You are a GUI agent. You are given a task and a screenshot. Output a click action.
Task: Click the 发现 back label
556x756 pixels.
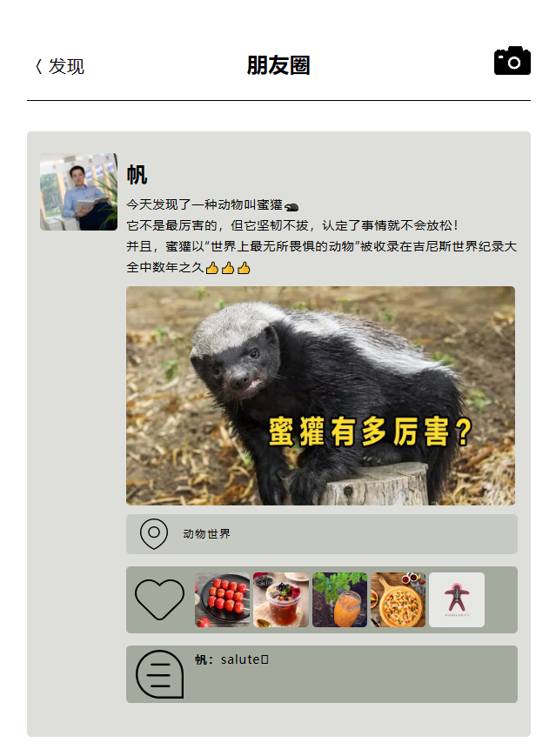[66, 66]
